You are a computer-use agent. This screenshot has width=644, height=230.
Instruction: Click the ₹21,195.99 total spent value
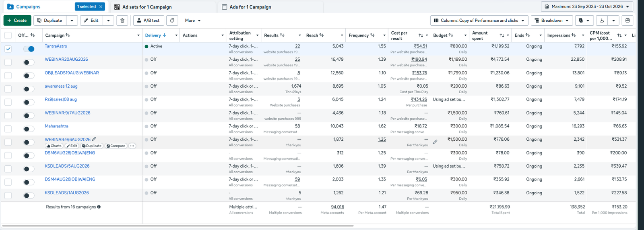(x=500, y=207)
